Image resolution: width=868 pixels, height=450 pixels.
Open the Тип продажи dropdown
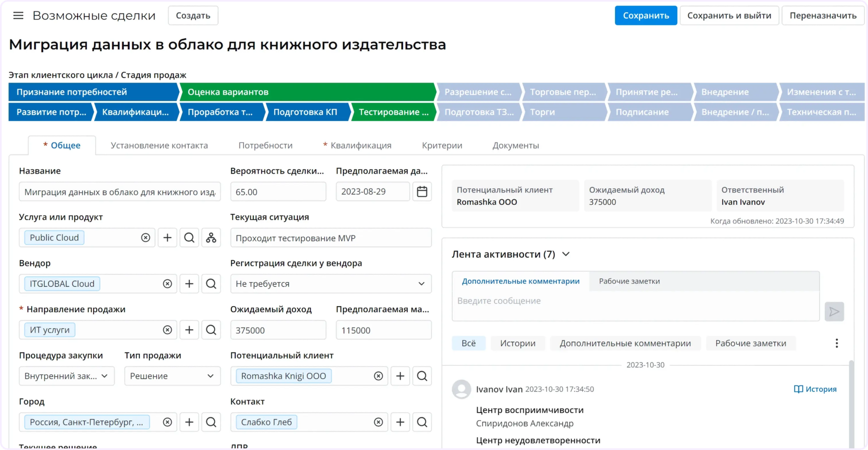pos(172,376)
